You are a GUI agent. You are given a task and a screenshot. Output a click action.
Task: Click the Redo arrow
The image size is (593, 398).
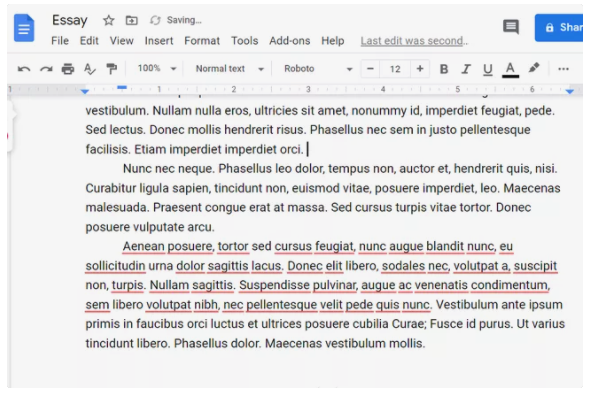coord(46,69)
